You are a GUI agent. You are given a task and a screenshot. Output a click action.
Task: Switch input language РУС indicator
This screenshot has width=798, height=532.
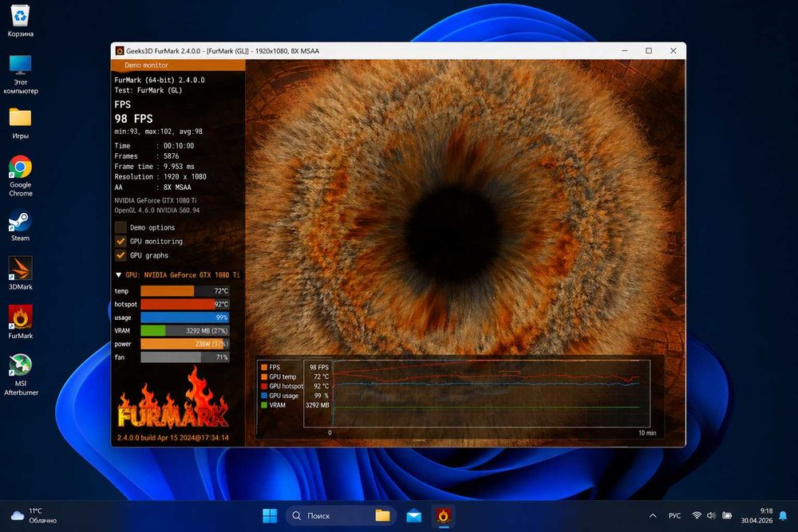[674, 516]
